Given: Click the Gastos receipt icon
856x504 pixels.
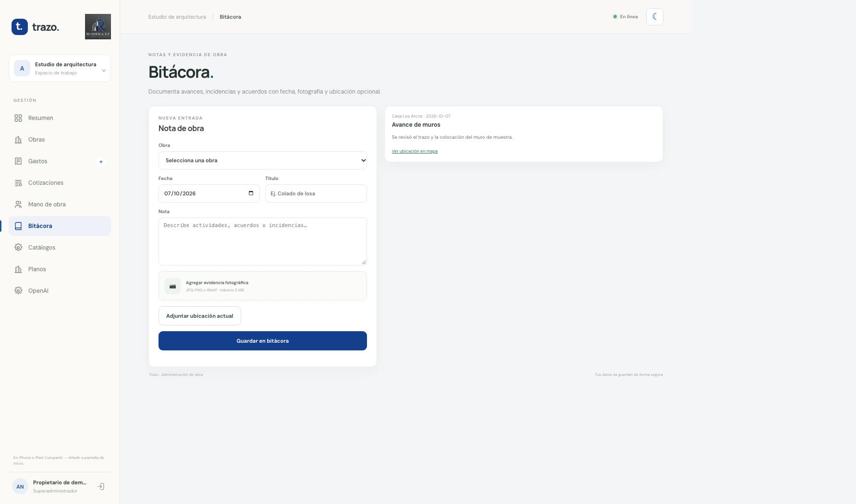Looking at the screenshot, I should (18, 161).
